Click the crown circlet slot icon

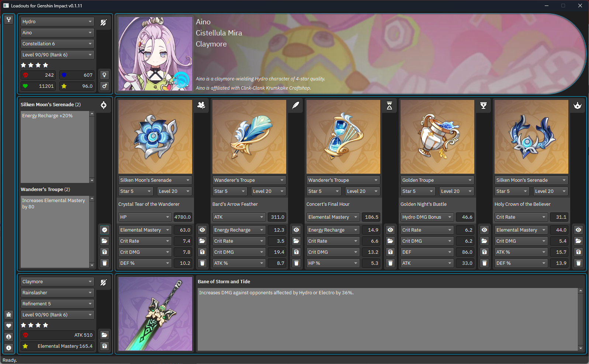point(578,105)
